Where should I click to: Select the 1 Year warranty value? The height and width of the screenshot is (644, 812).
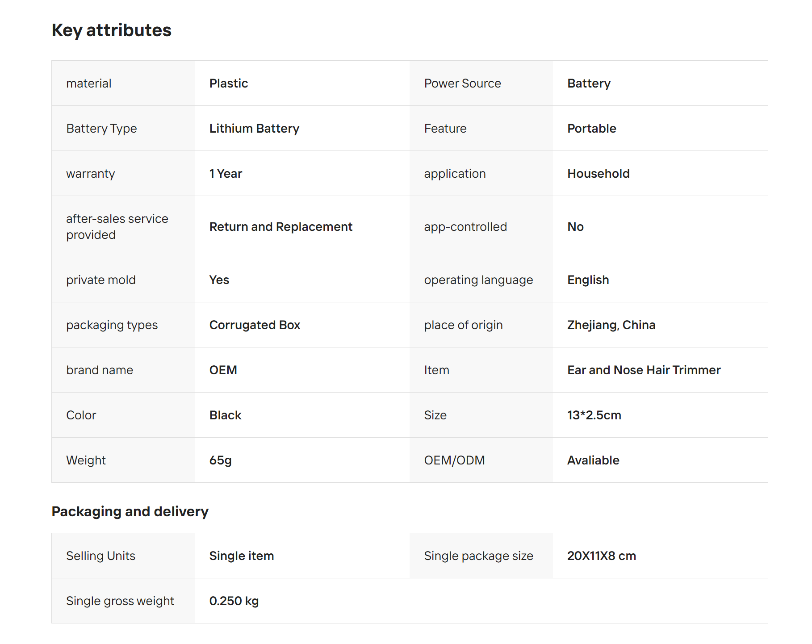(226, 174)
